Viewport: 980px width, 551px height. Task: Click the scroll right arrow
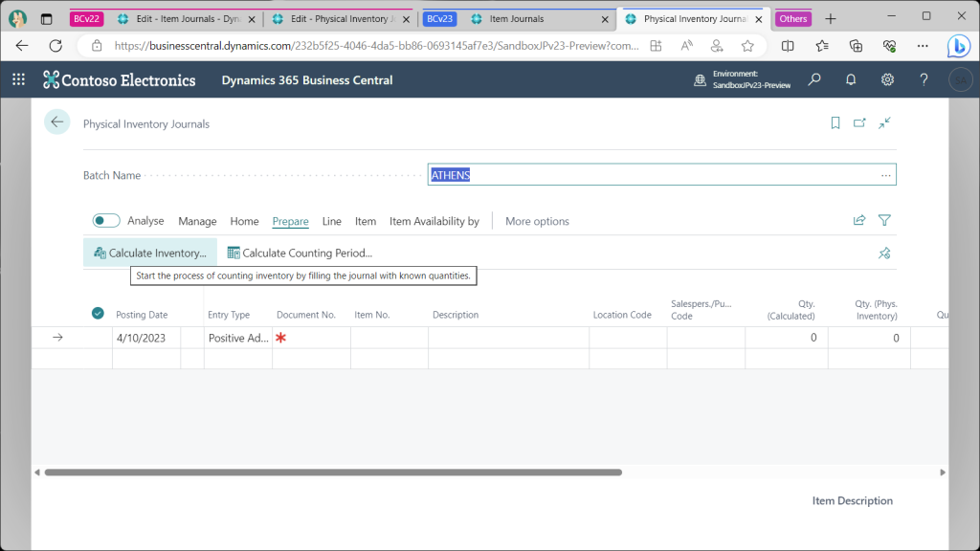point(943,473)
